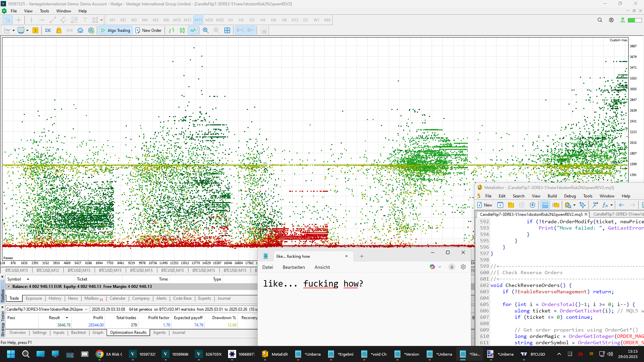Click the New Order button

149,31
